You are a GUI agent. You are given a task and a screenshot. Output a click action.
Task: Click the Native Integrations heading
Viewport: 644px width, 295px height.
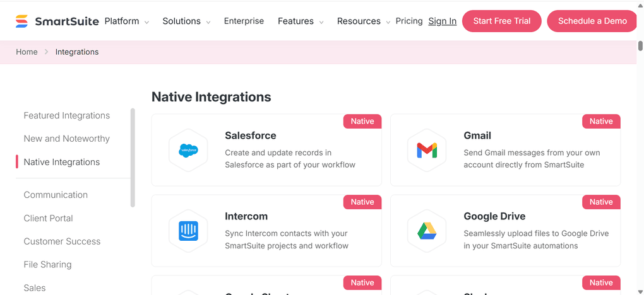click(211, 97)
